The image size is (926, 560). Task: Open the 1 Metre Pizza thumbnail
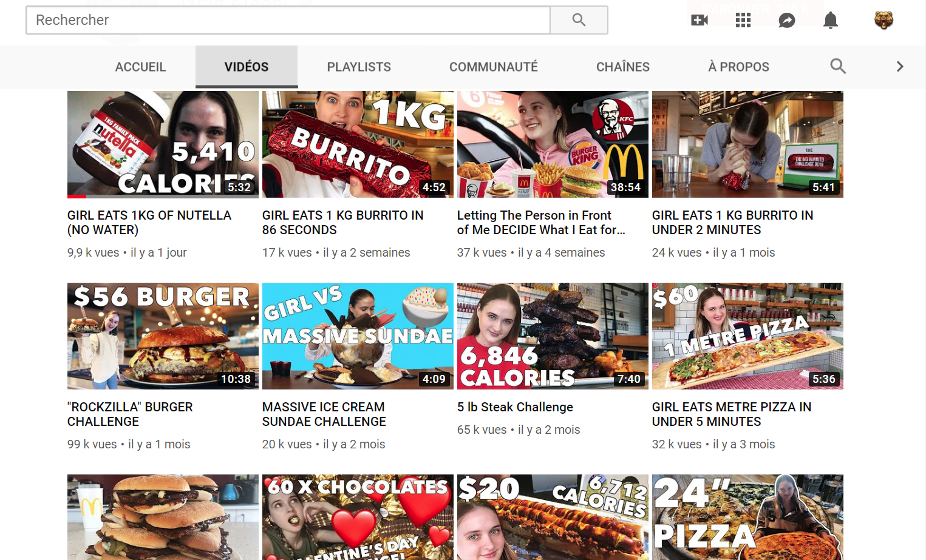(747, 336)
